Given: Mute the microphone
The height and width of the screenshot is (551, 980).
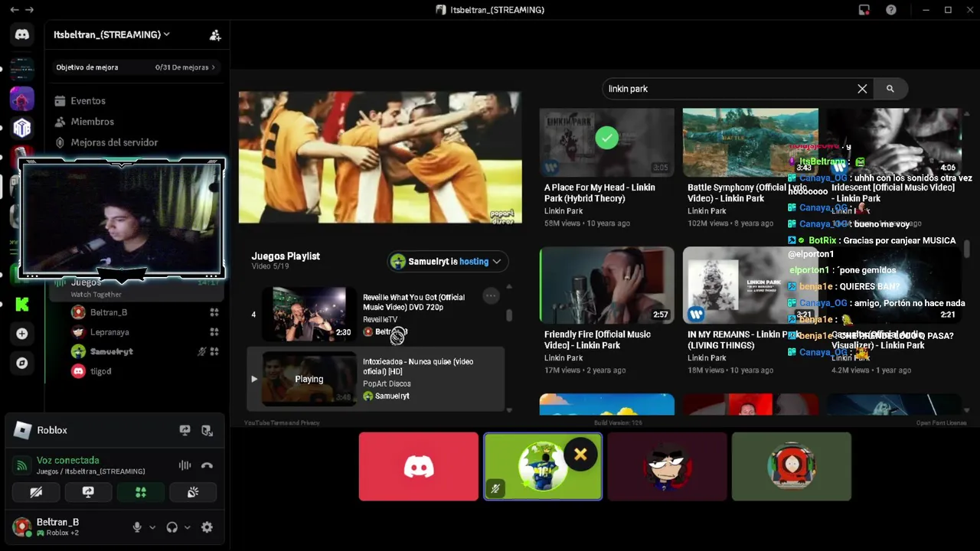Looking at the screenshot, I should point(137,527).
